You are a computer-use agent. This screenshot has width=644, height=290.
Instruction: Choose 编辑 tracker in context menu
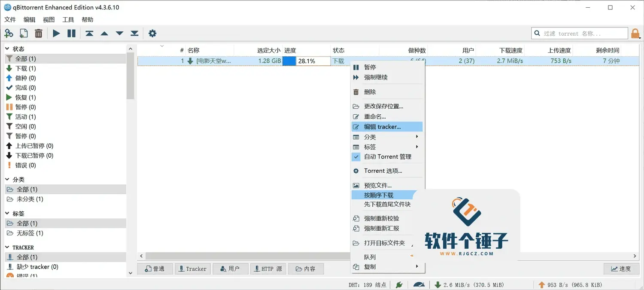[387, 127]
